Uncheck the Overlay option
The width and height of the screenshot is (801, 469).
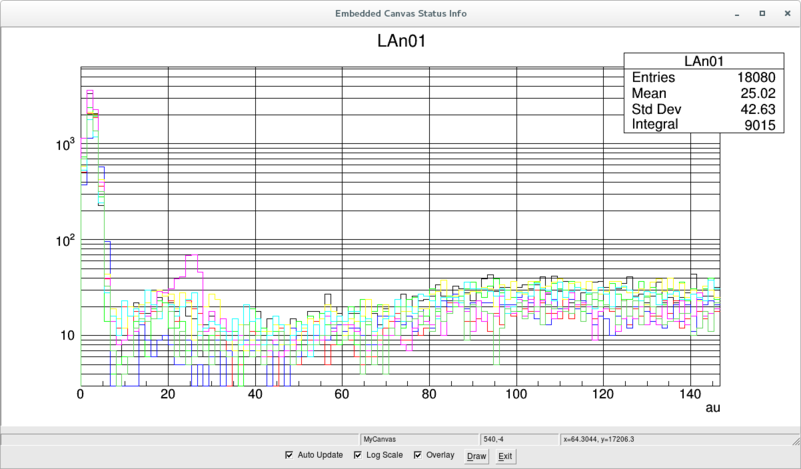pyautogui.click(x=418, y=455)
